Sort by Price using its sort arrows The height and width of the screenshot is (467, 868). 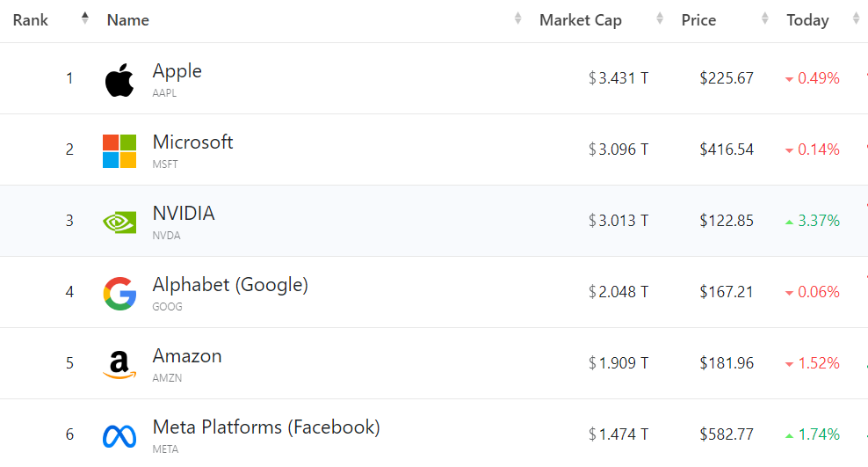[x=765, y=19]
